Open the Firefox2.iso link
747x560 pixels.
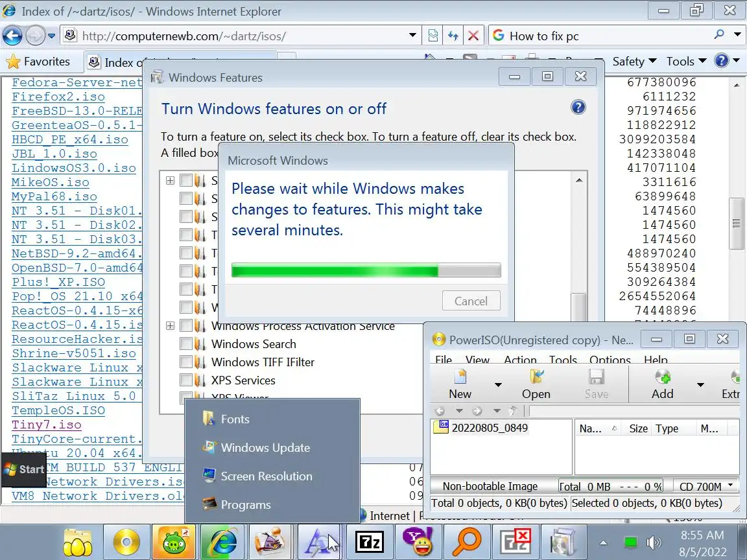(58, 97)
